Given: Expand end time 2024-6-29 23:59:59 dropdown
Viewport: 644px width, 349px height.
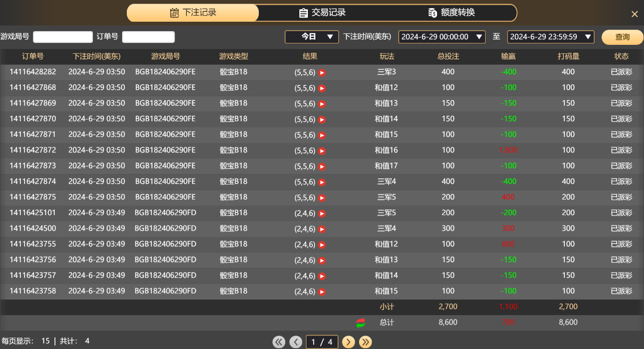Looking at the screenshot, I should pyautogui.click(x=550, y=37).
